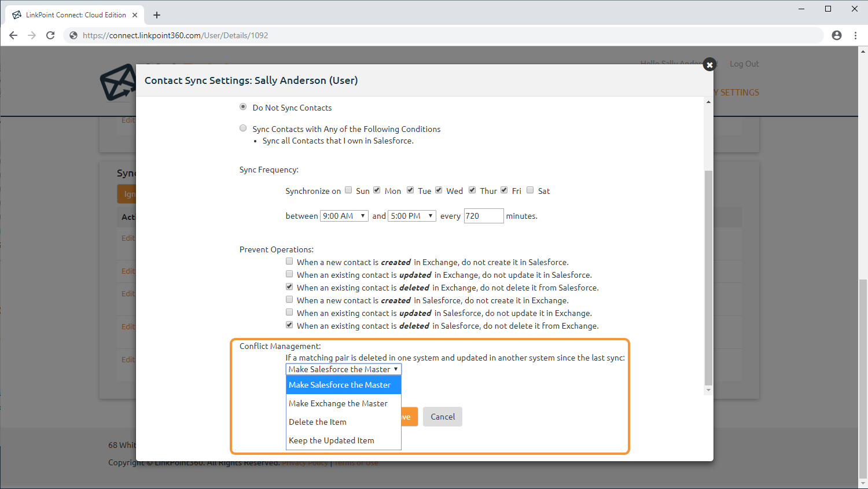
Task: Uncheck Monday synchronization
Action: click(x=377, y=190)
